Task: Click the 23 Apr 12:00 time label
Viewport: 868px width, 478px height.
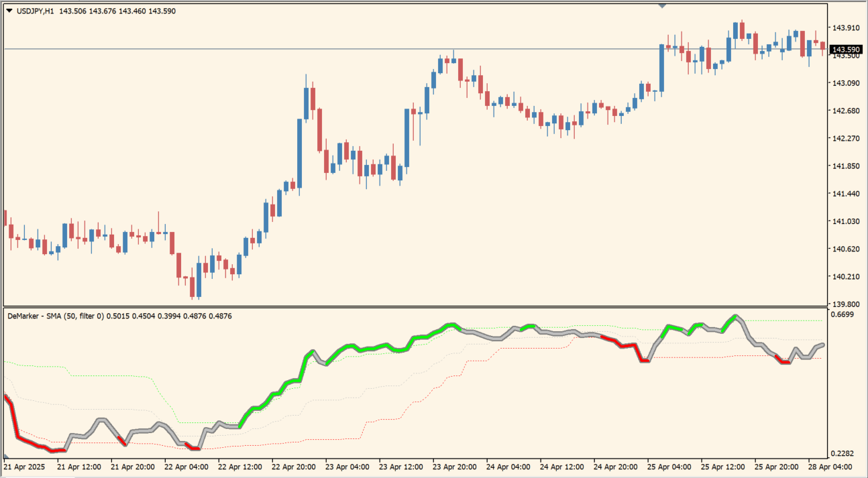Action: click(401, 466)
